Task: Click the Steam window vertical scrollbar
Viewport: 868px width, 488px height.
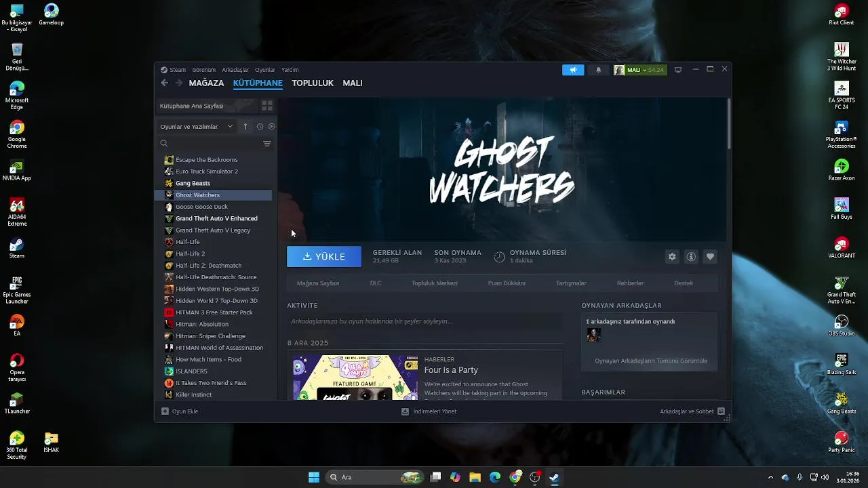Action: pos(729,123)
